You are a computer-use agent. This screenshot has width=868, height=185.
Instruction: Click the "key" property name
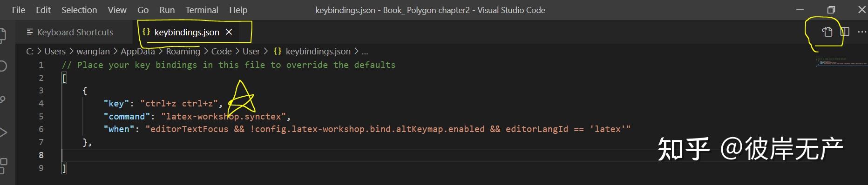click(x=116, y=103)
